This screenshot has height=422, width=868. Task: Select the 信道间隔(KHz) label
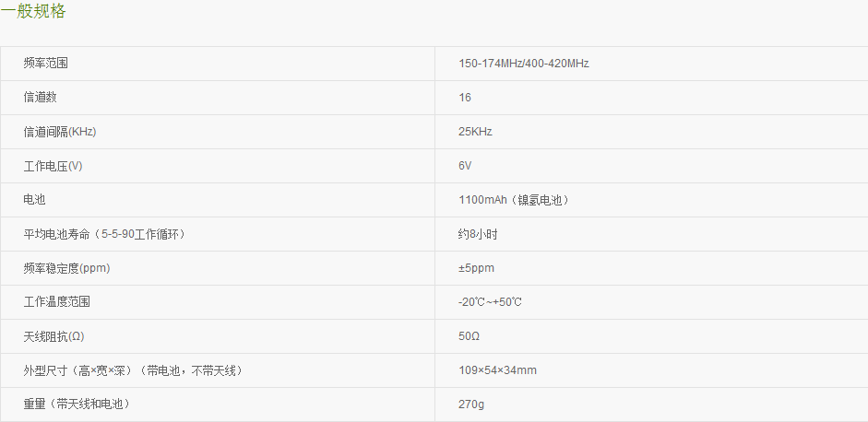pyautogui.click(x=60, y=132)
